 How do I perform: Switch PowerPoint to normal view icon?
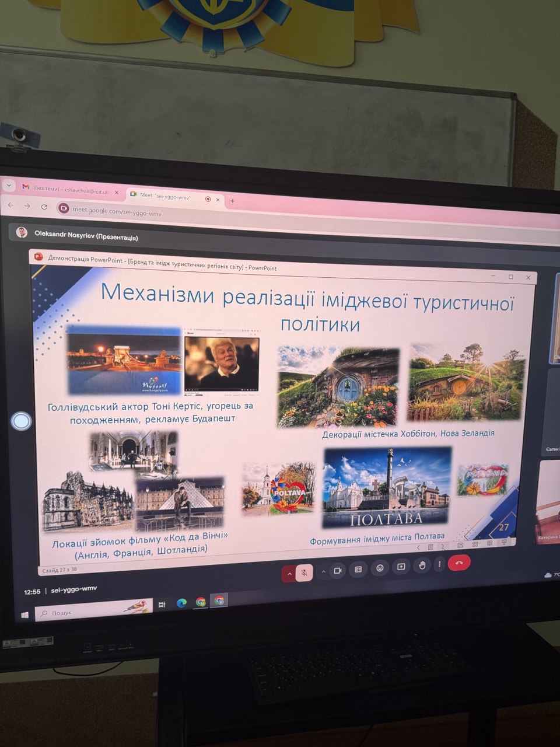click(460, 545)
